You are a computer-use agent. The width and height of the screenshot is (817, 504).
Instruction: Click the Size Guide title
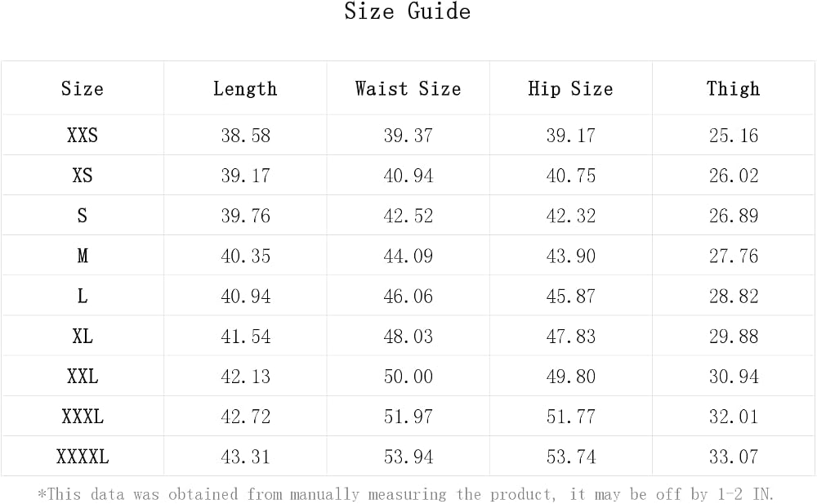click(x=408, y=11)
